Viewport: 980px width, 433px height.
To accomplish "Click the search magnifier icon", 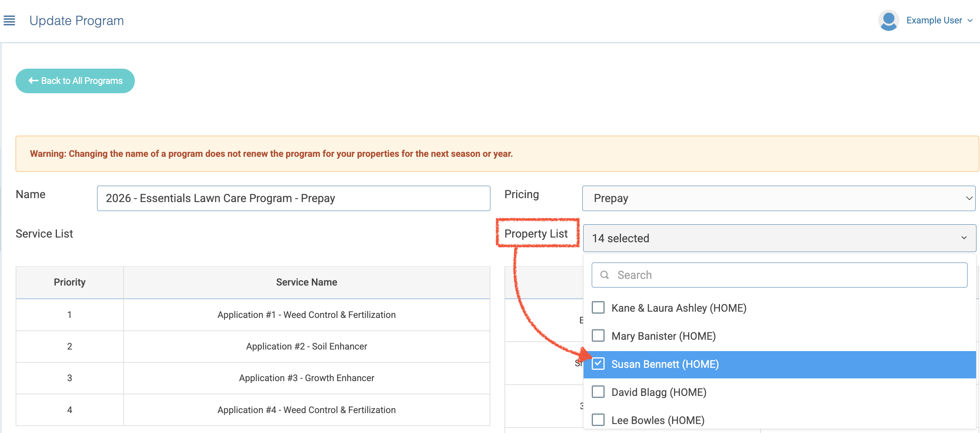I will click(604, 275).
